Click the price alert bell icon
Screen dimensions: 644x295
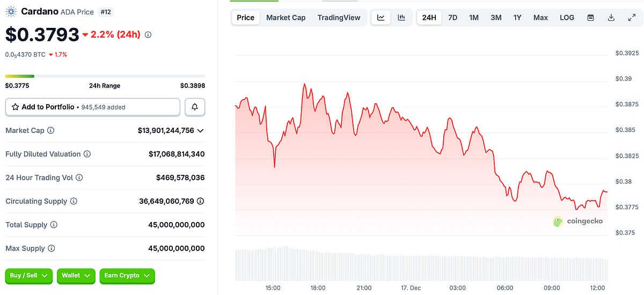(195, 107)
